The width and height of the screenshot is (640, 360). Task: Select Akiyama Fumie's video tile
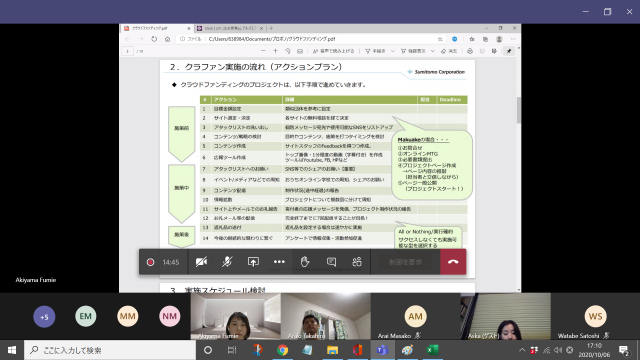(236, 316)
